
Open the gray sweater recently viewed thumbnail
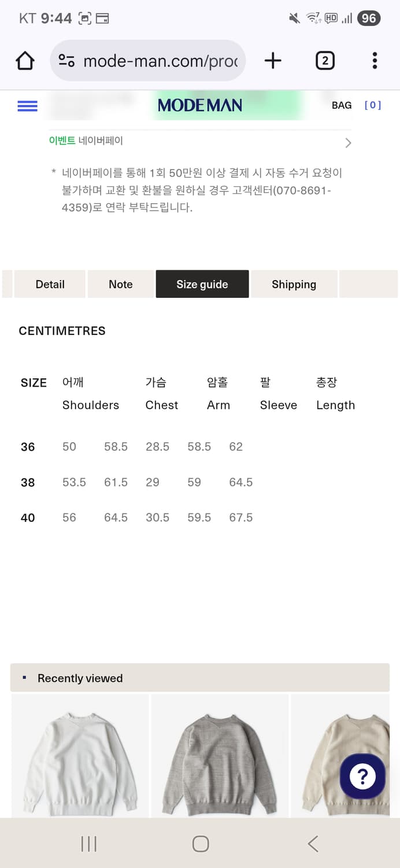point(220,755)
